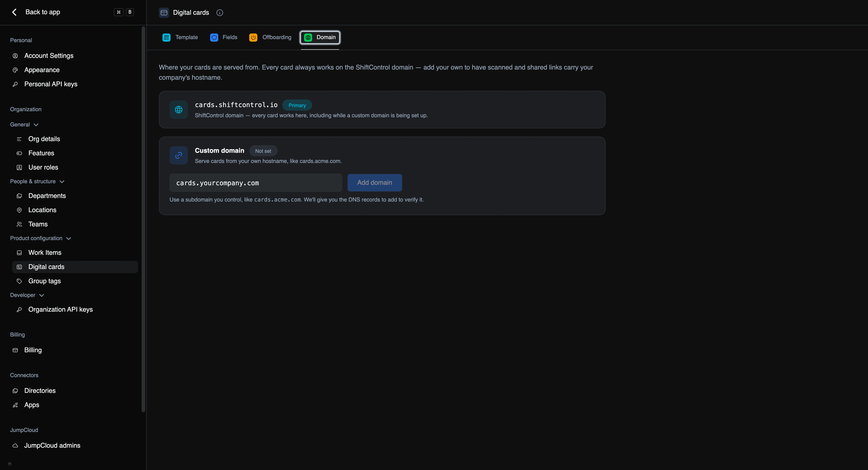Open Appearance settings

point(73,70)
